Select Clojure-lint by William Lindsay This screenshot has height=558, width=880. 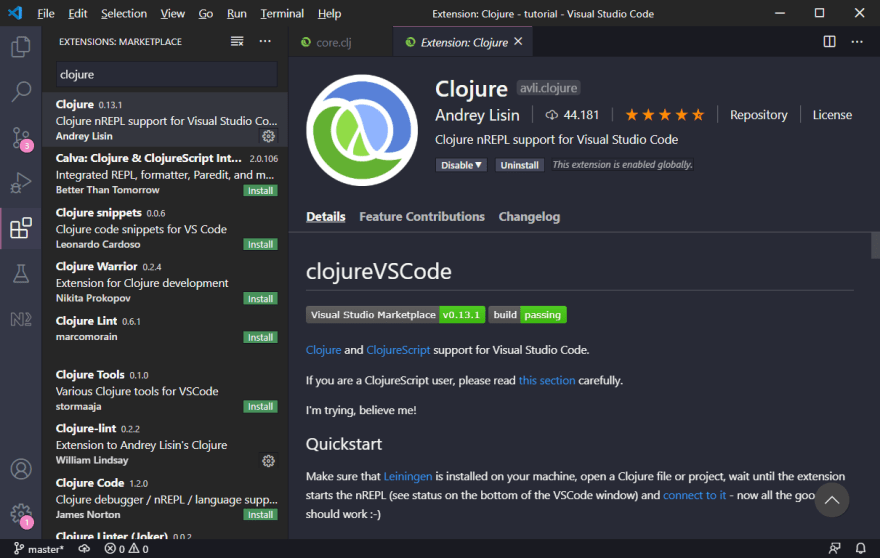[x=165, y=444]
